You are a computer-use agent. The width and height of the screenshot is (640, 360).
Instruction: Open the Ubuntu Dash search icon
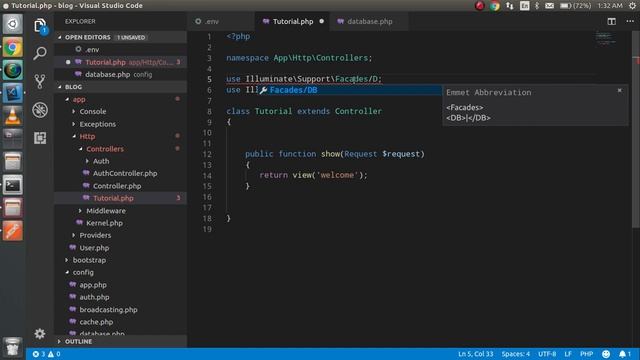[x=13, y=24]
